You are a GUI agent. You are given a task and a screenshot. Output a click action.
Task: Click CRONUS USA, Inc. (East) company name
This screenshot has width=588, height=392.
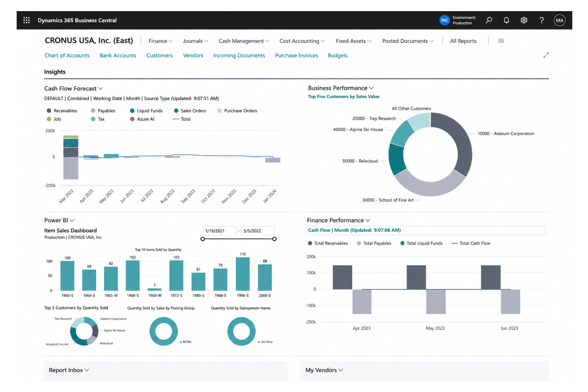pos(89,41)
